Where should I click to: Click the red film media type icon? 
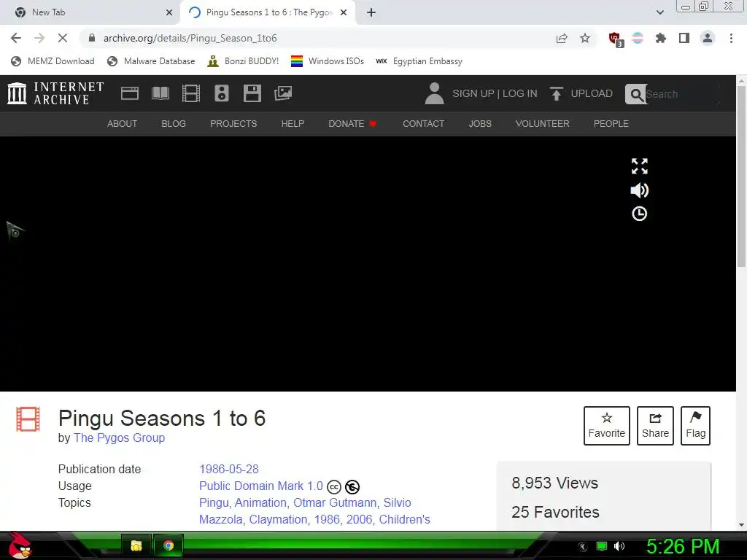click(28, 419)
